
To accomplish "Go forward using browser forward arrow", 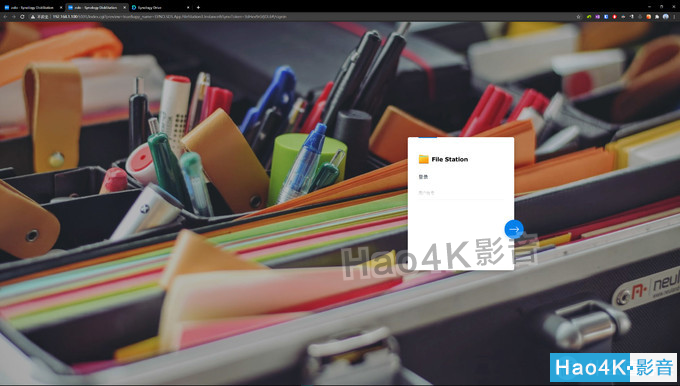I will [x=13, y=16].
